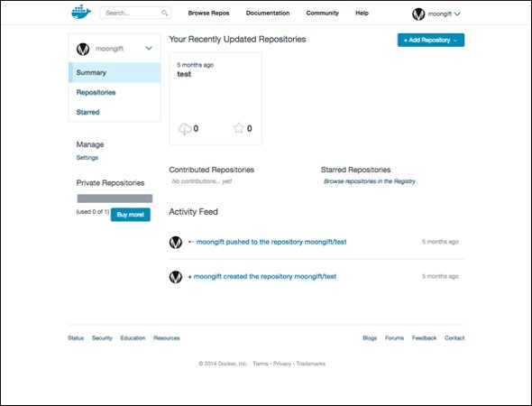
Task: Click the moongift avatar in top bar
Action: pos(418,14)
